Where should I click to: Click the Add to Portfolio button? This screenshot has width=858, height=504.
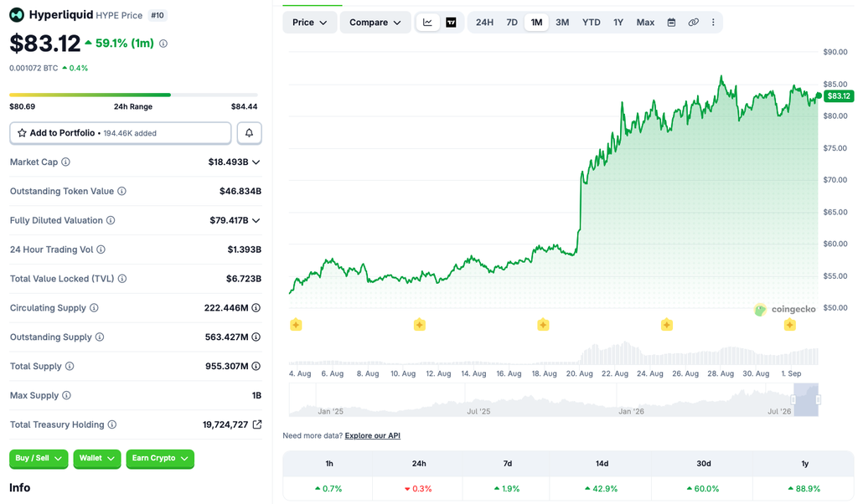[121, 133]
